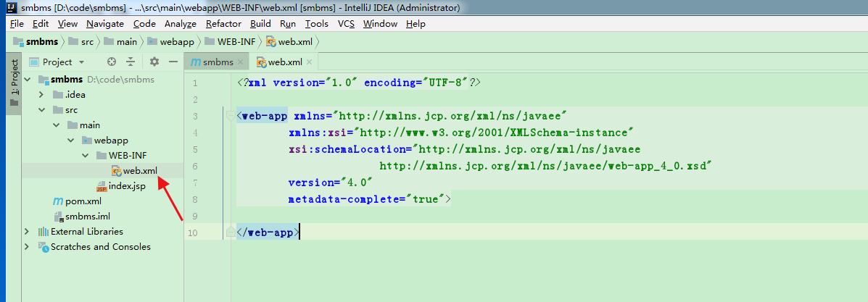Open the Window menu
The width and height of the screenshot is (868, 302).
tap(380, 24)
